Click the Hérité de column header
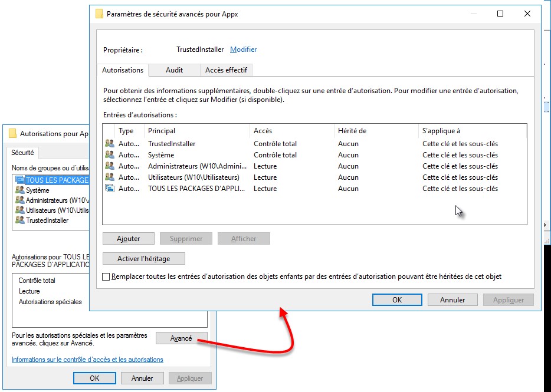The image size is (551, 392). tap(352, 131)
